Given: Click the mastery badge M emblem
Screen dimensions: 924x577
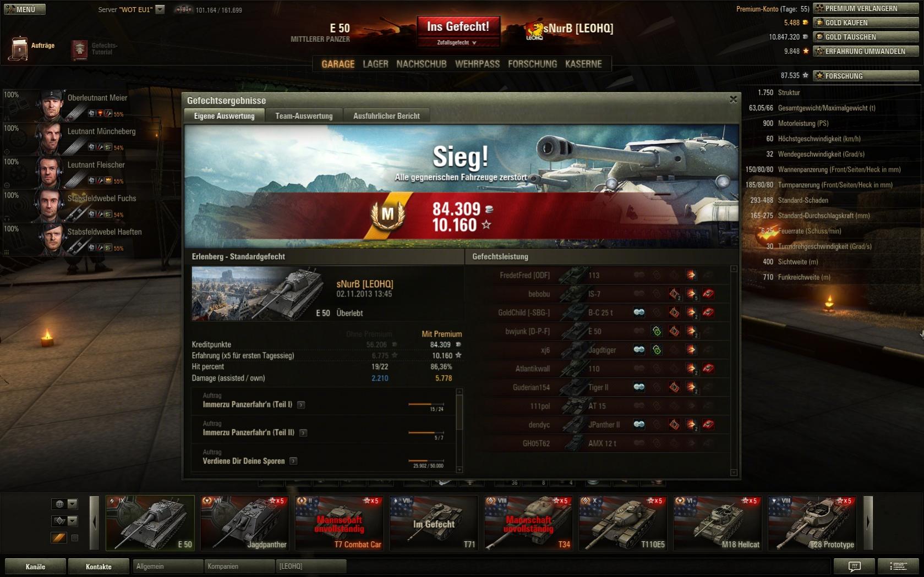Looking at the screenshot, I should [x=388, y=214].
